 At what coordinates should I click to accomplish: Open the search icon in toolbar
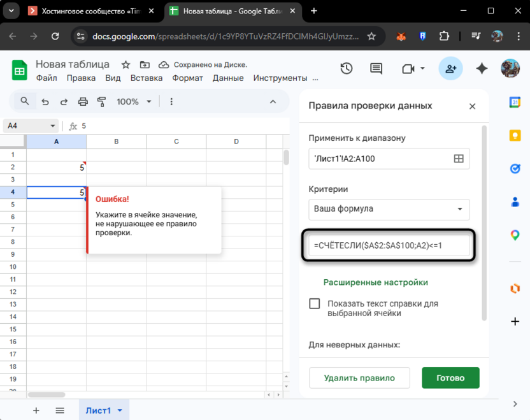click(25, 101)
